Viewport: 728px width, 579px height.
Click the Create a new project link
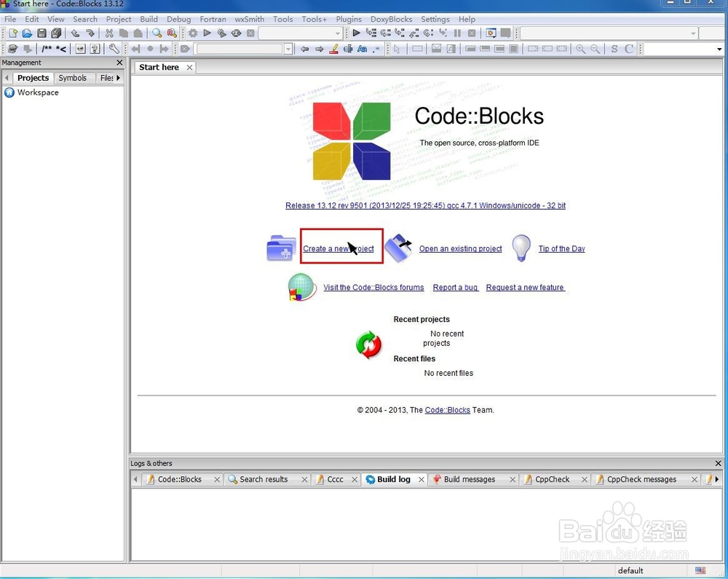pyautogui.click(x=340, y=248)
